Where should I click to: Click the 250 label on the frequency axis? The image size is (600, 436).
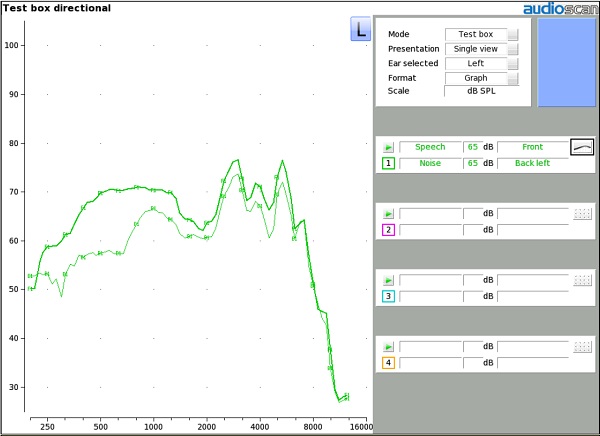pyautogui.click(x=47, y=427)
